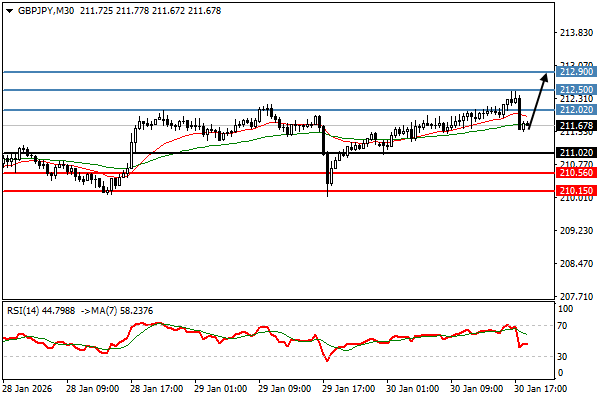Select the RSI 70 overbought level label

click(x=565, y=326)
